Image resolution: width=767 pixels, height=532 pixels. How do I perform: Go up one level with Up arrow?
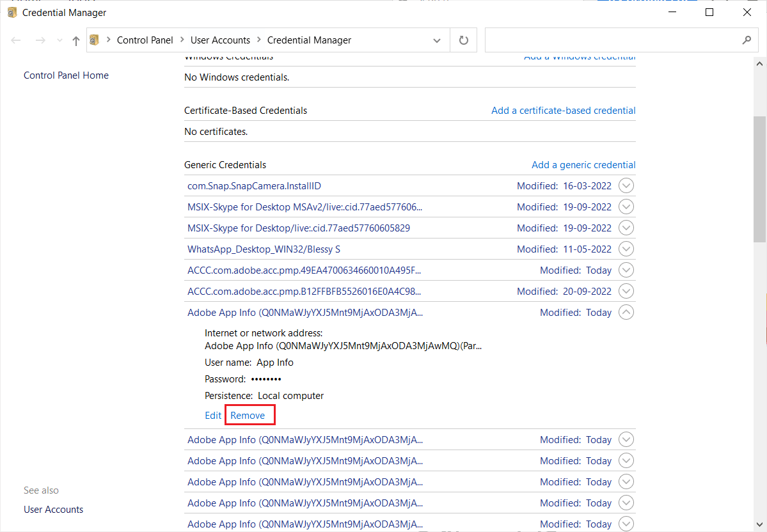tap(76, 40)
